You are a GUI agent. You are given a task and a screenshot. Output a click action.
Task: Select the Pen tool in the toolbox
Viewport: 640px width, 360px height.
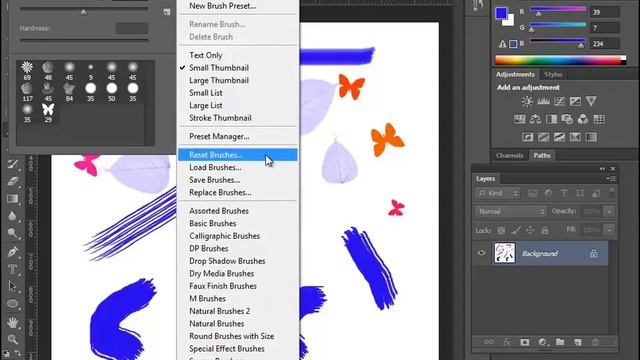pyautogui.click(x=13, y=252)
